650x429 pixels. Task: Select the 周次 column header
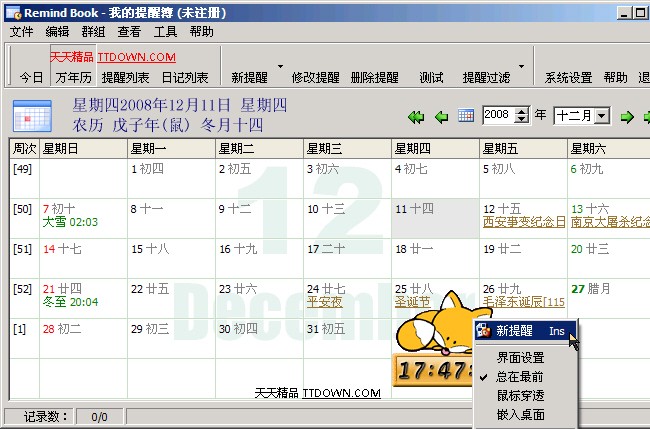click(24, 148)
